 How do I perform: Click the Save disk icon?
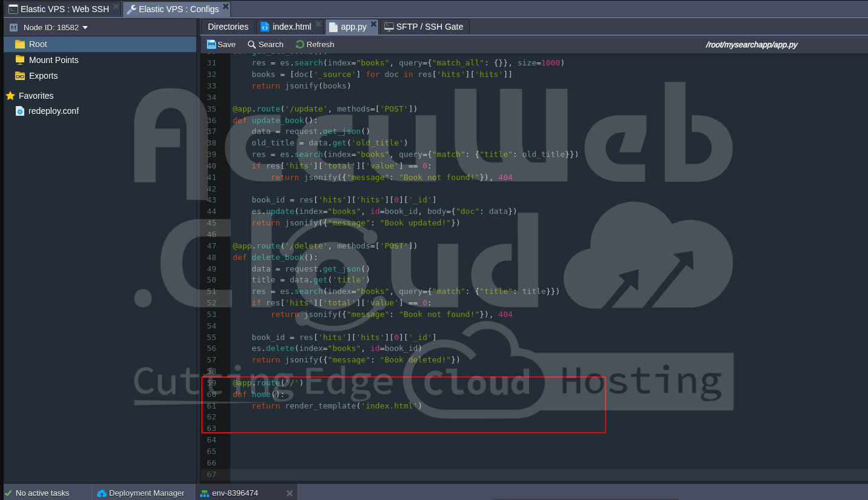pyautogui.click(x=211, y=44)
